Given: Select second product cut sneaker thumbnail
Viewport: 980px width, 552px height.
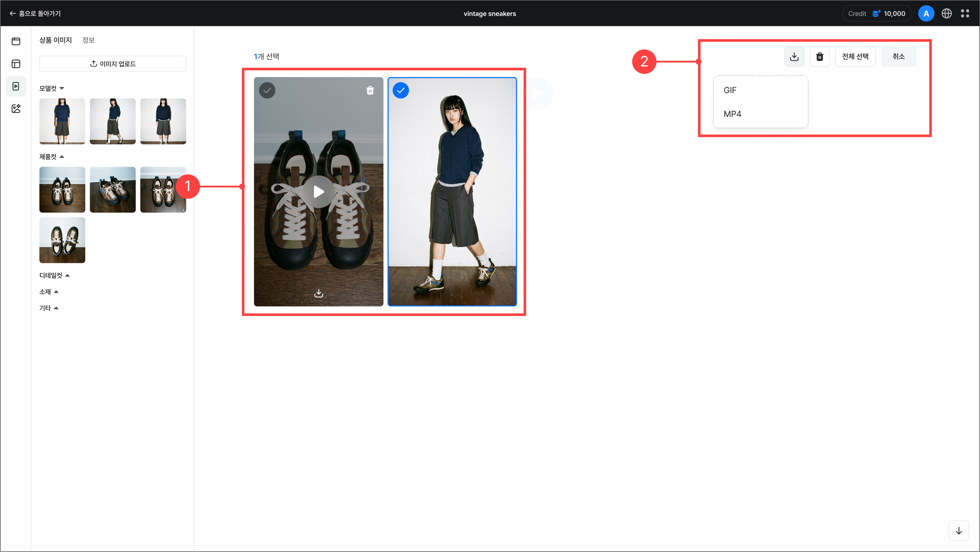Looking at the screenshot, I should click(113, 190).
